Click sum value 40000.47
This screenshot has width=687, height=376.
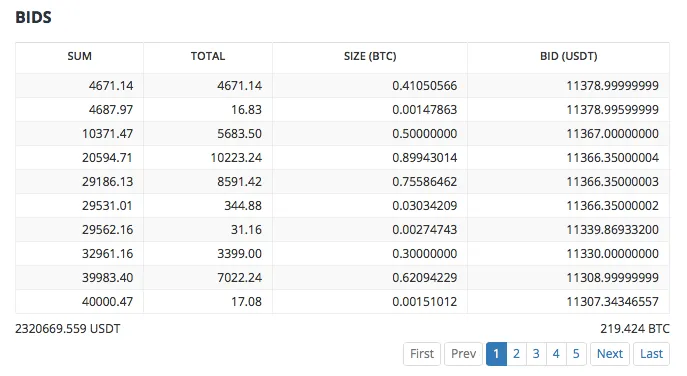(x=107, y=302)
